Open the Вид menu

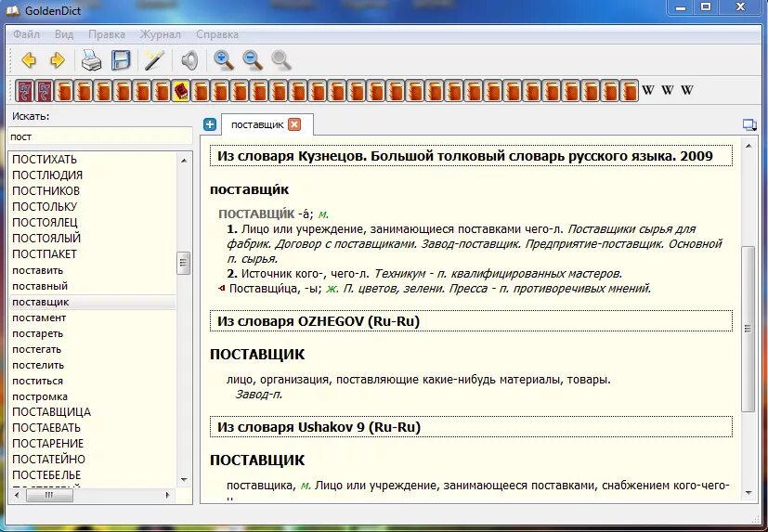[x=64, y=34]
